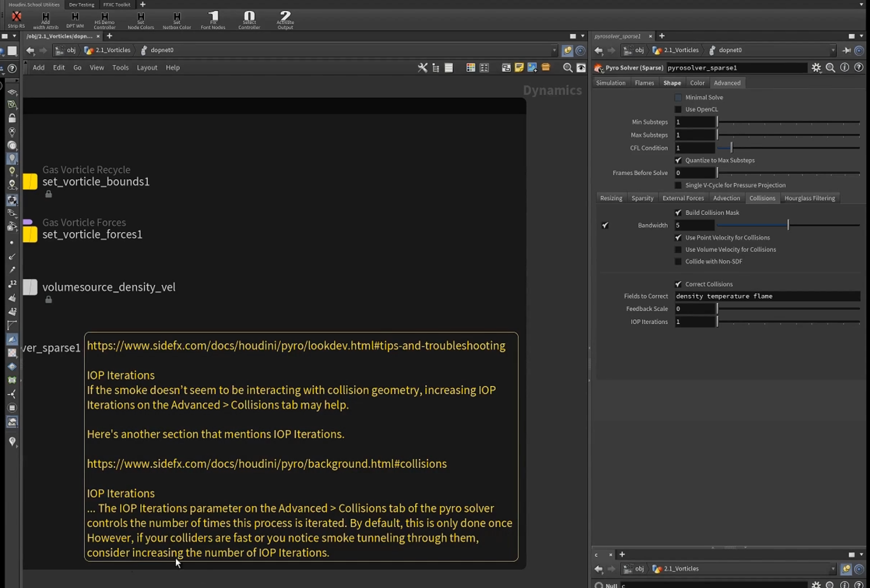The image size is (870, 588).
Task: Add a new shelf tab with plus button
Action: pyautogui.click(x=142, y=4)
